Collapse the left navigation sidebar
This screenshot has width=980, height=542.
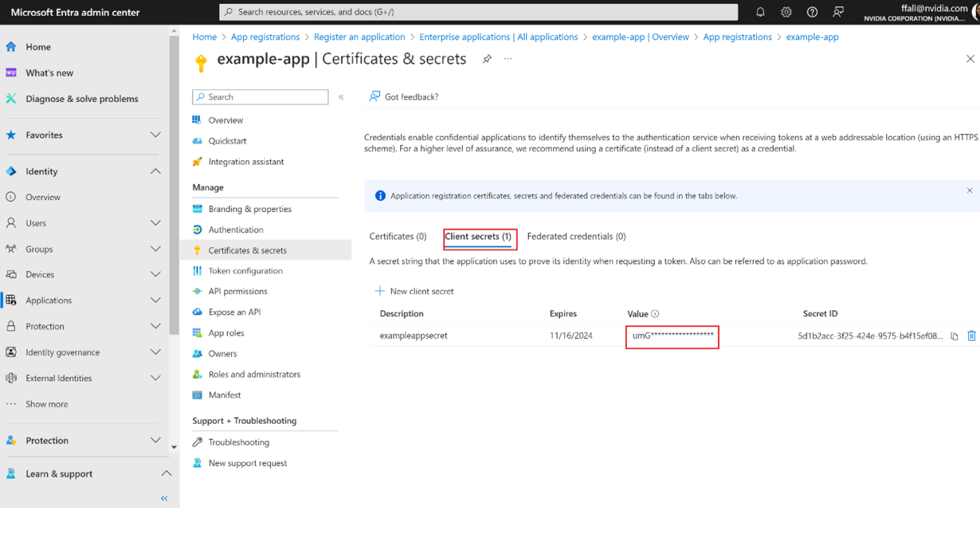point(164,498)
